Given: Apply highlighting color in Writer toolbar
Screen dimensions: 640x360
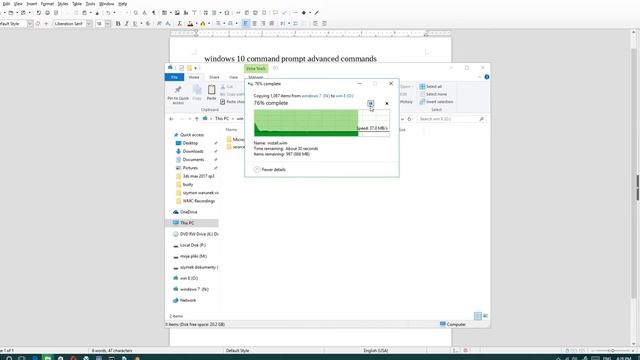Looking at the screenshot, I should click(x=203, y=24).
